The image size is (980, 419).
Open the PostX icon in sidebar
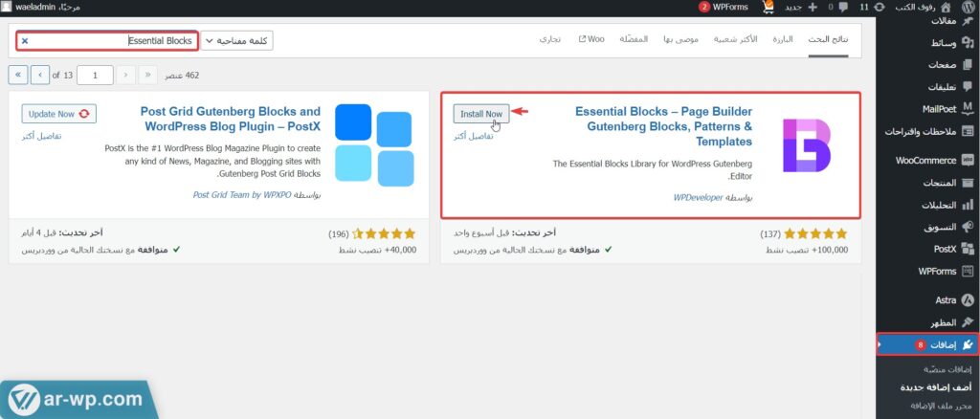[968, 249]
